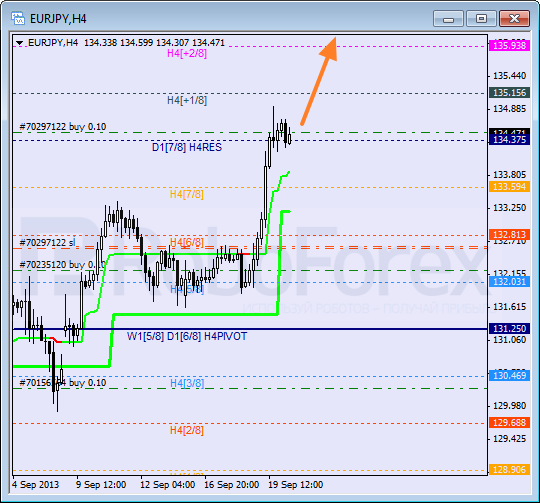Click the 135.156 price label on scale
The image size is (540, 503).
(509, 93)
